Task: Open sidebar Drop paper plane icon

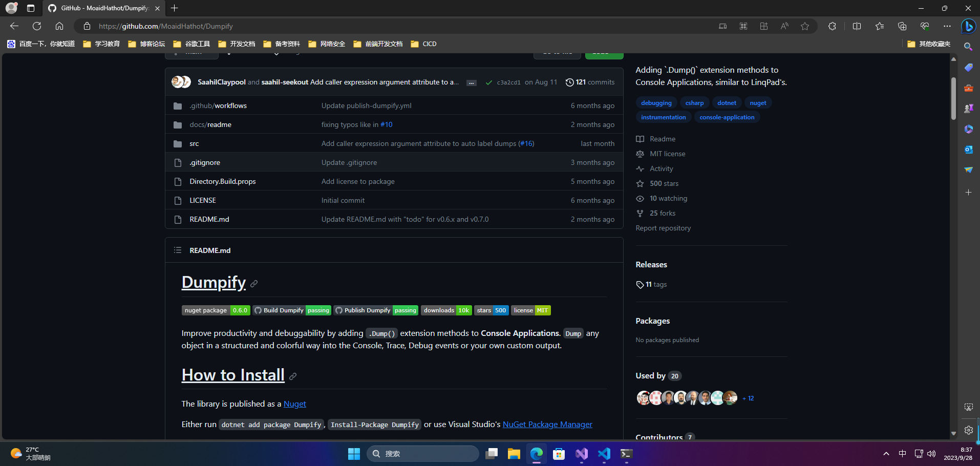Action: (x=968, y=170)
